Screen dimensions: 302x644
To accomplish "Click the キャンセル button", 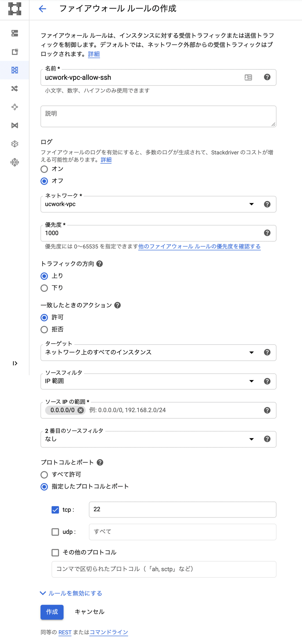I will (x=90, y=612).
